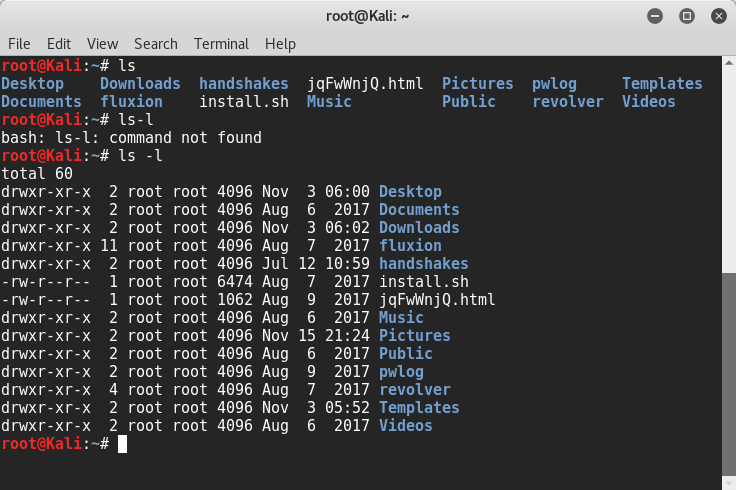The image size is (736, 490).
Task: Open the Help menu
Action: 280,44
